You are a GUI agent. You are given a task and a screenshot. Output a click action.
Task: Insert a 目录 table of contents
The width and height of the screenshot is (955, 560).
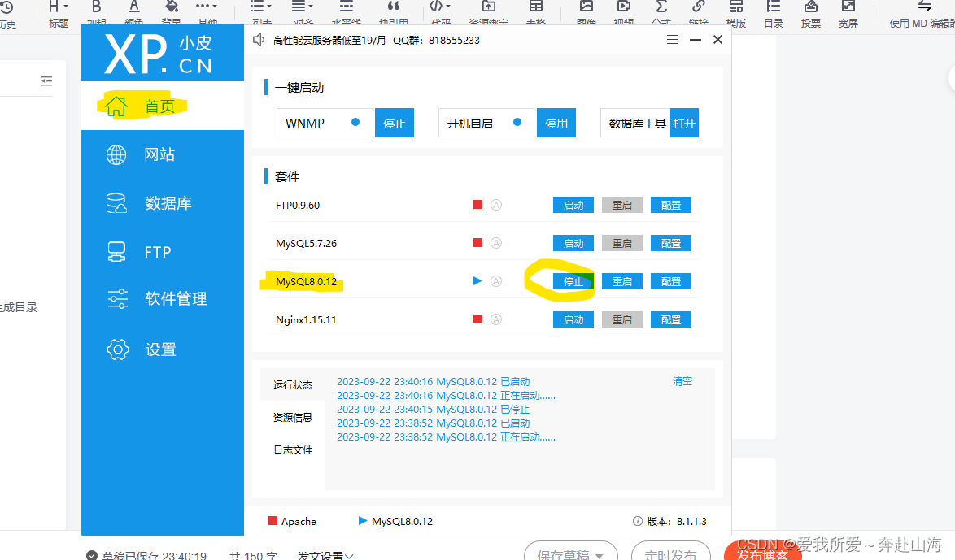click(774, 13)
